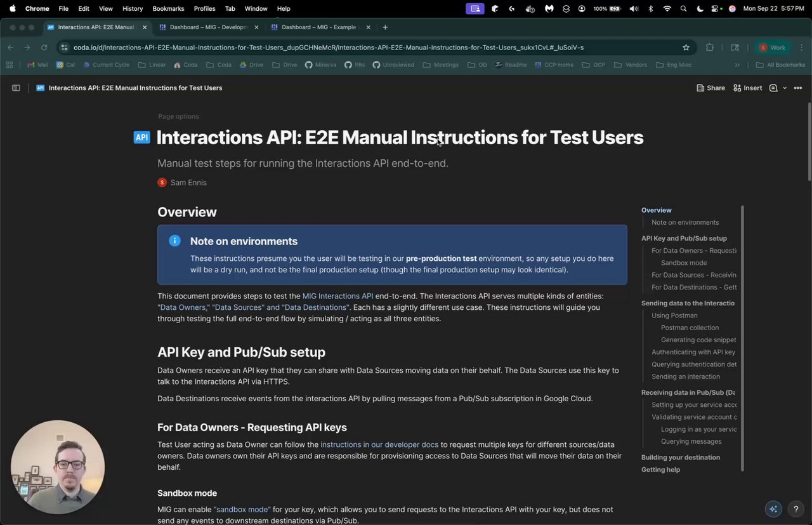This screenshot has width=812, height=525.
Task: Click the large API page icon beside title
Action: click(141, 137)
